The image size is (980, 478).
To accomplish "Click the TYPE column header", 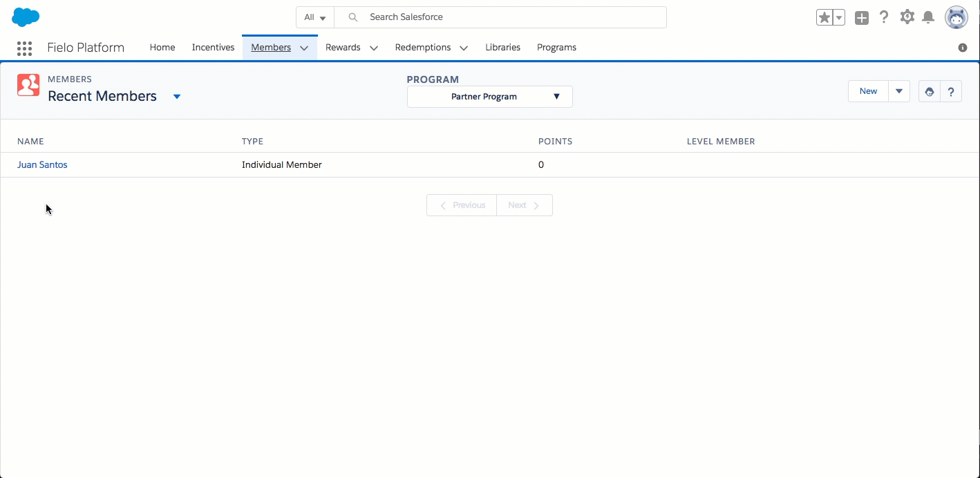I will pos(252,141).
